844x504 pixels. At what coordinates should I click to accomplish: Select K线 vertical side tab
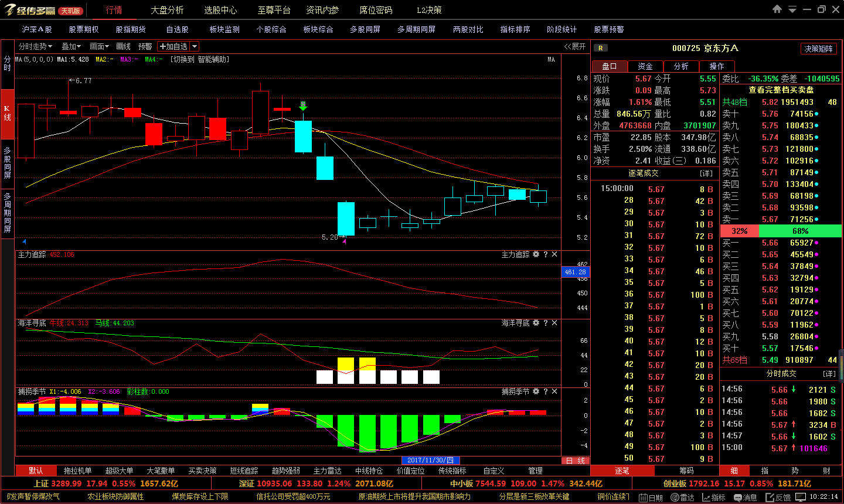point(7,113)
